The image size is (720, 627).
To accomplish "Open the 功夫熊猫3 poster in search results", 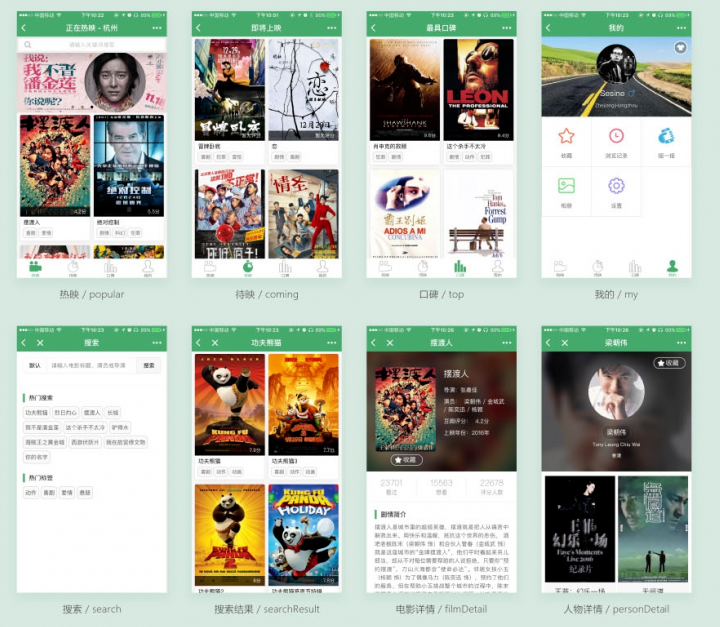I will pos(304,405).
